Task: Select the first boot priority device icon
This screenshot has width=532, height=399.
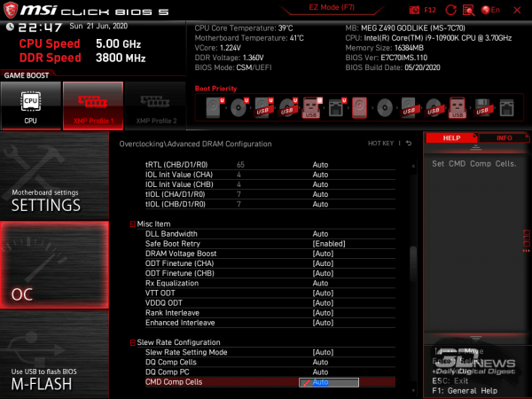Action: point(215,108)
